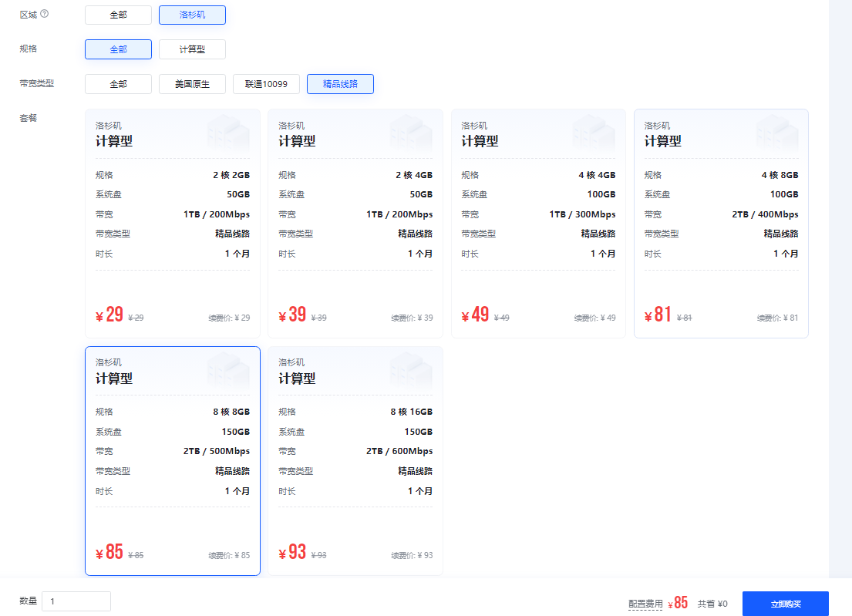
Task: Filter bandwidth type by 联通10099
Action: tap(266, 84)
